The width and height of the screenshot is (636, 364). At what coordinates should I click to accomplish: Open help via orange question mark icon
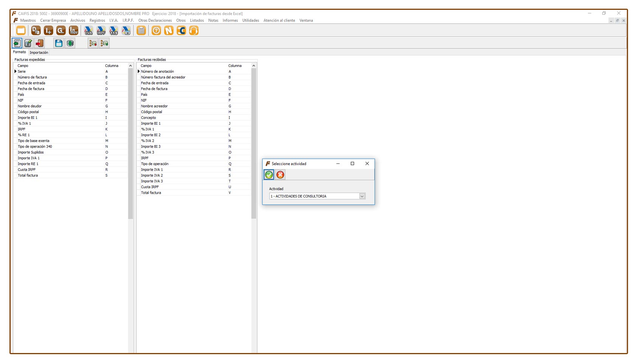point(156,31)
